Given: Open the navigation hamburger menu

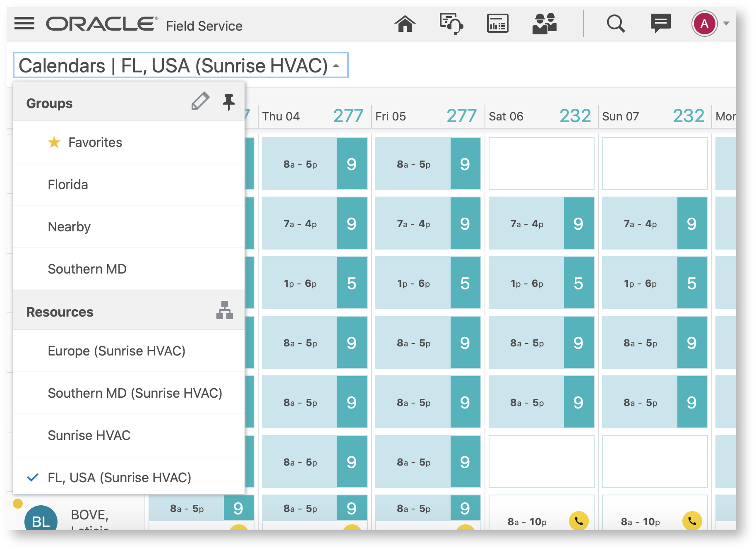Looking at the screenshot, I should coord(24,24).
